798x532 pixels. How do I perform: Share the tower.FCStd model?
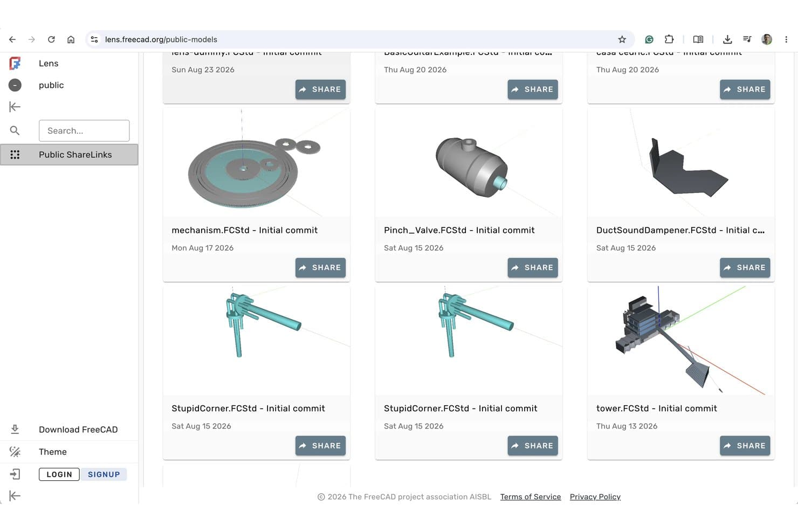(745, 446)
